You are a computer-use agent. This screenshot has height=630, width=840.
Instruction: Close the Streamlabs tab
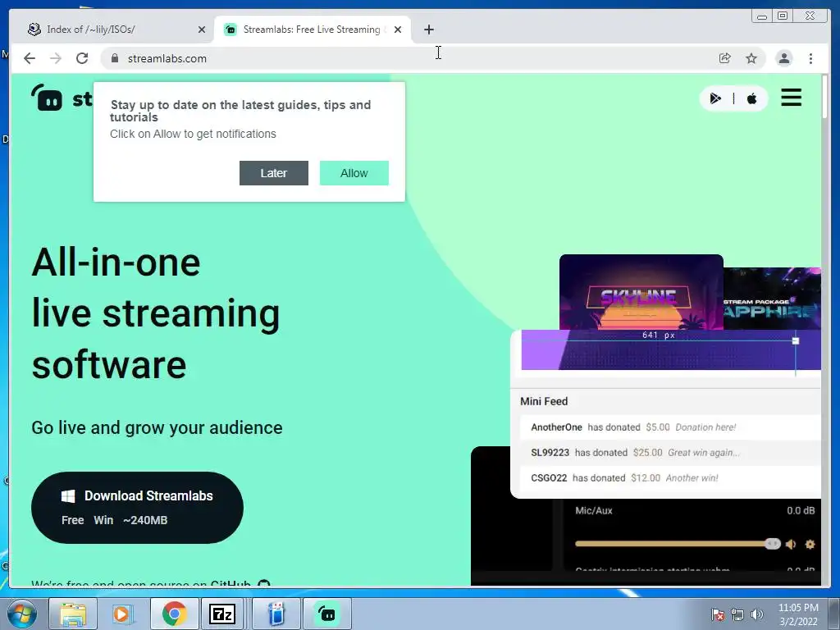398,30
